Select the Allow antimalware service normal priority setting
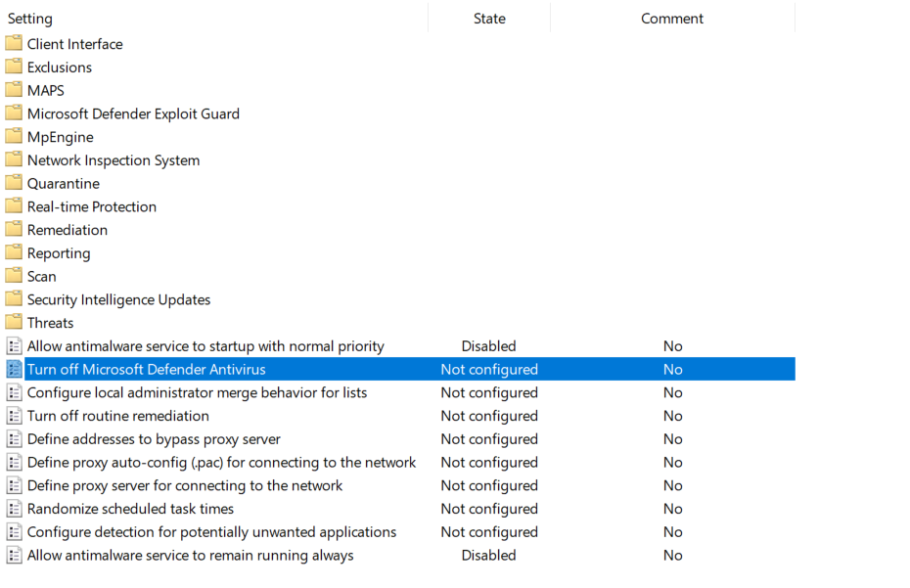 [x=205, y=345]
